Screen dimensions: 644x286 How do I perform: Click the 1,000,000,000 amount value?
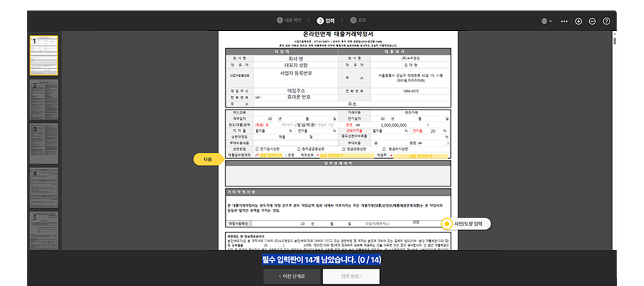(394, 125)
